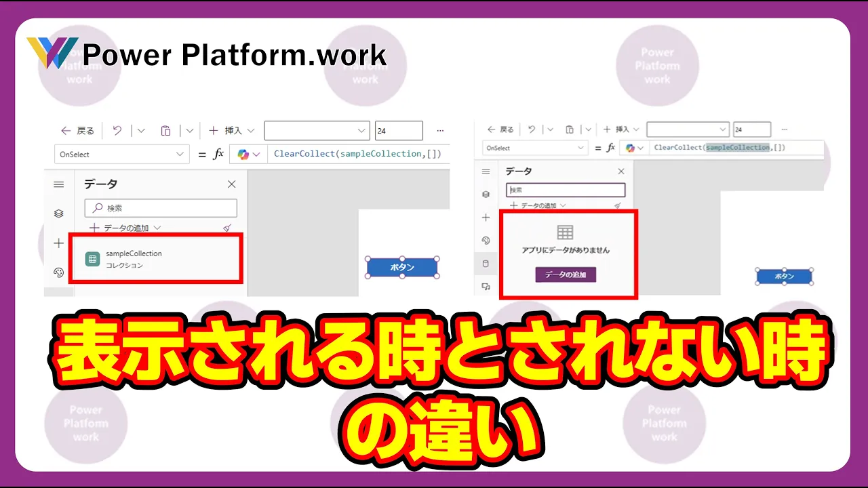Viewport: 868px width, 488px height.
Task: Click the fx formula icon in right screenshot
Action: pyautogui.click(x=610, y=148)
